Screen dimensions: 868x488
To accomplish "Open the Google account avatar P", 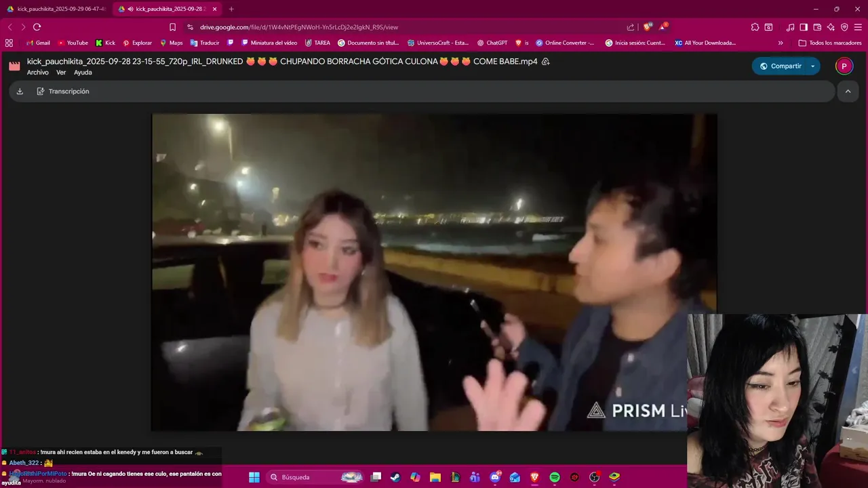I will click(844, 66).
